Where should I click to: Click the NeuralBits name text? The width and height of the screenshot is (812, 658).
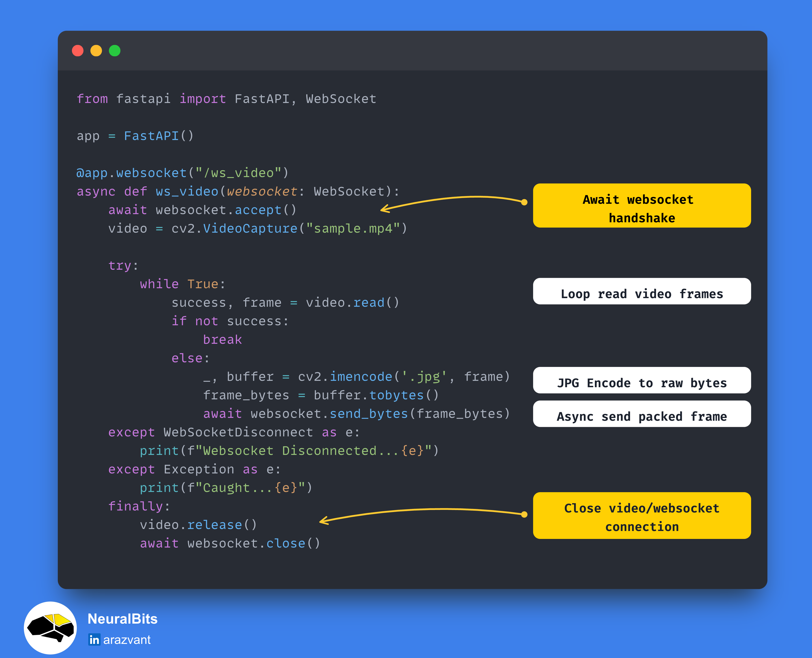(x=122, y=619)
